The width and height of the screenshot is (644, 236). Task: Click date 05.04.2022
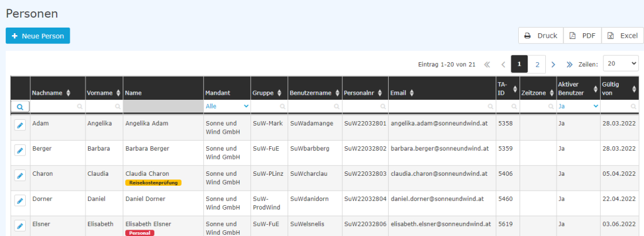tap(619, 174)
